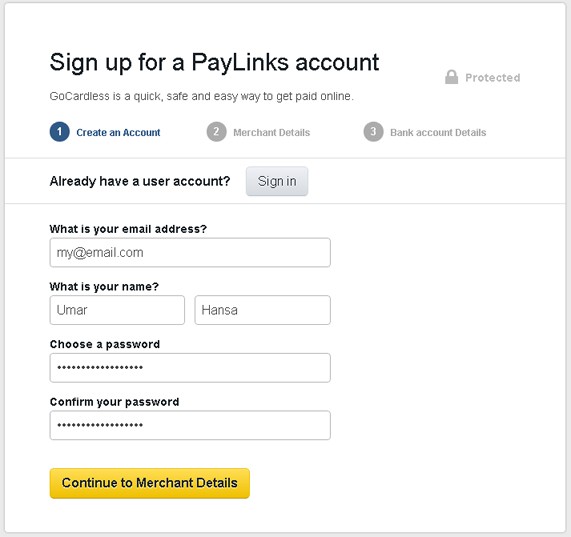Click the 'Sign up for a PayLinks account' heading
Image resolution: width=571 pixels, height=537 pixels.
tap(214, 62)
